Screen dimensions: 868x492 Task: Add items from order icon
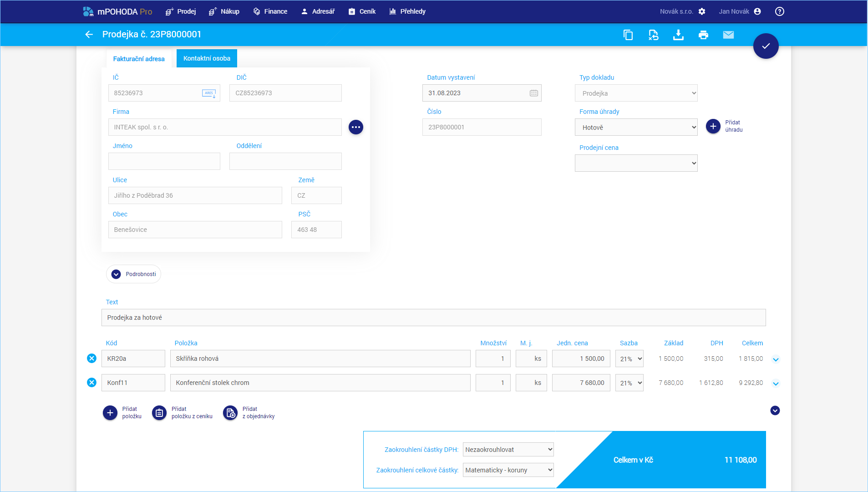[230, 413]
